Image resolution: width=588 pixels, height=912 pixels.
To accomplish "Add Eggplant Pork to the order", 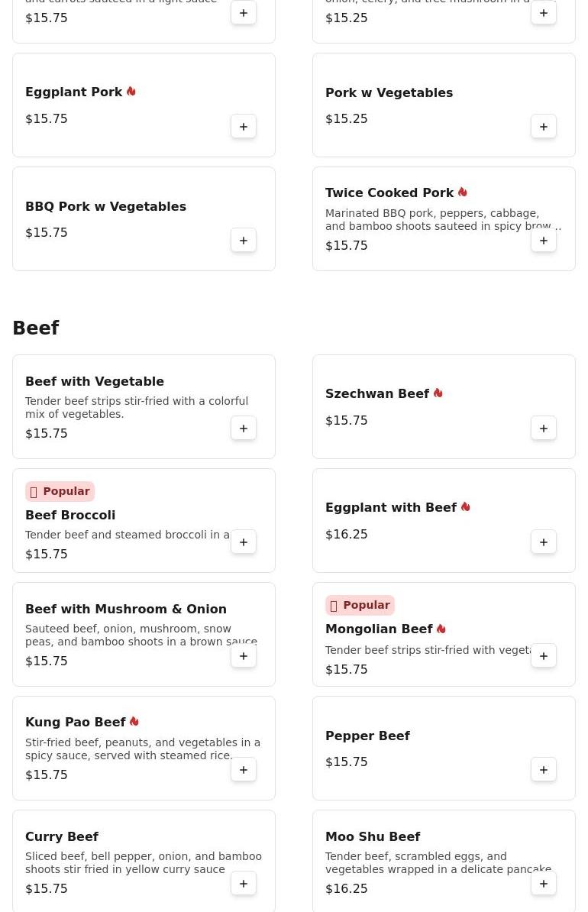I will click(x=244, y=127).
